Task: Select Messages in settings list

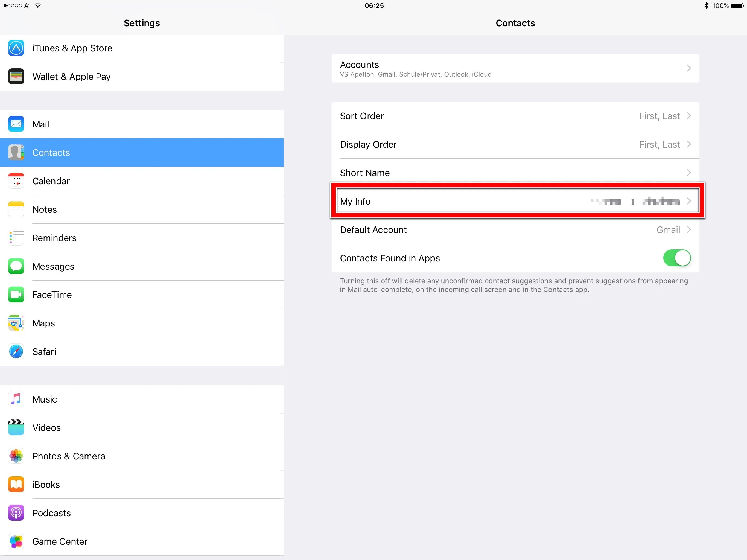Action: [x=53, y=266]
